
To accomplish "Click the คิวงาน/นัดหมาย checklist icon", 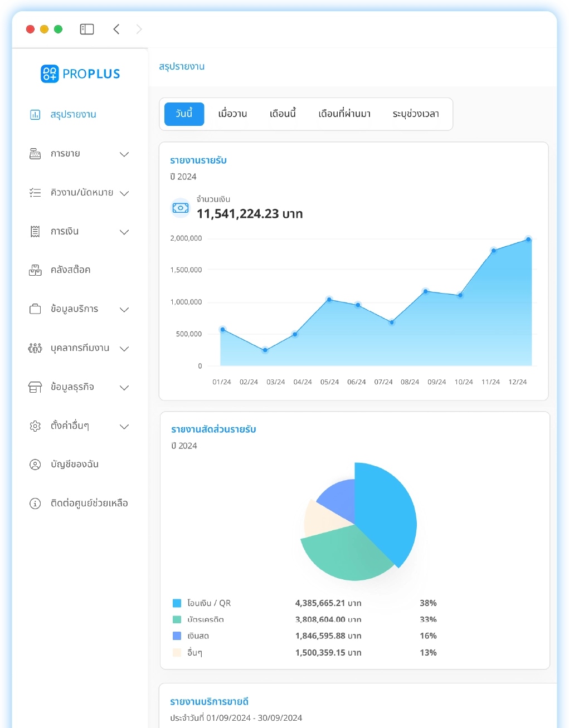I will point(35,193).
